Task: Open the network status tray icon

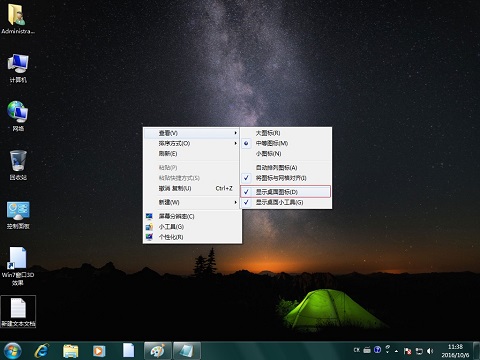Action: click(419, 351)
